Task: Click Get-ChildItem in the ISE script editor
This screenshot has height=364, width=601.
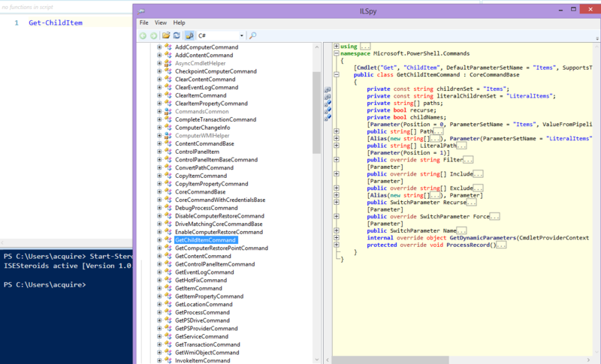Action: click(56, 23)
